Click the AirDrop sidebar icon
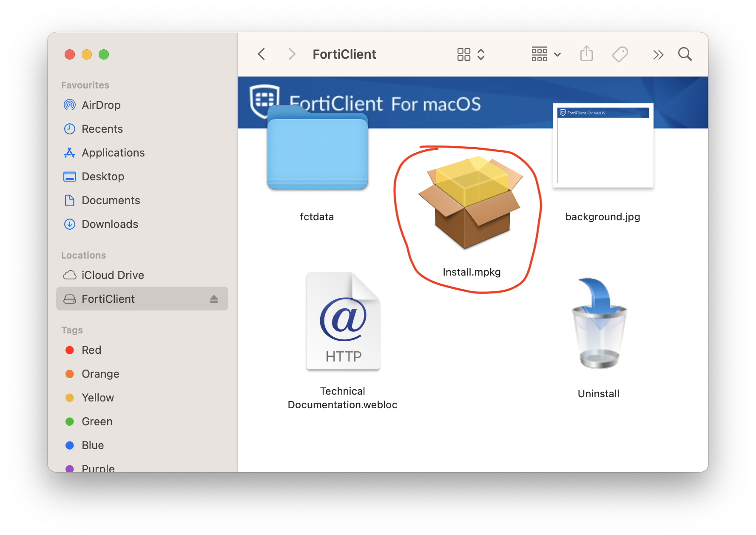The image size is (756, 535). 70,105
